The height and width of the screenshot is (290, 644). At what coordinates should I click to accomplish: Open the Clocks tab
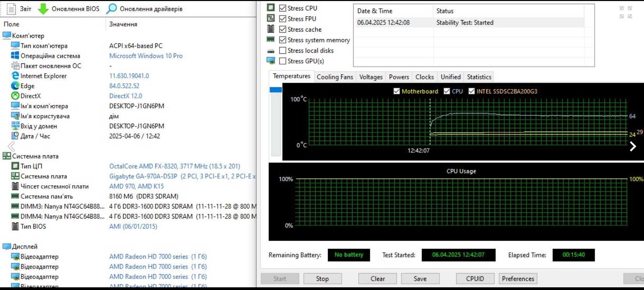(x=425, y=77)
